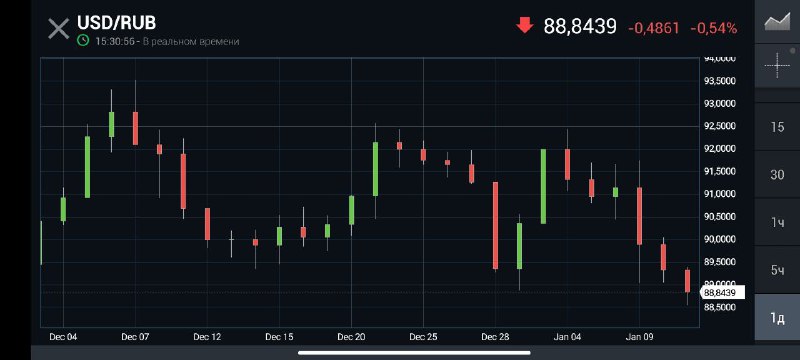This screenshot has height=360, width=800.
Task: Tap the tall green candle after Dec 04
Action: [87, 167]
